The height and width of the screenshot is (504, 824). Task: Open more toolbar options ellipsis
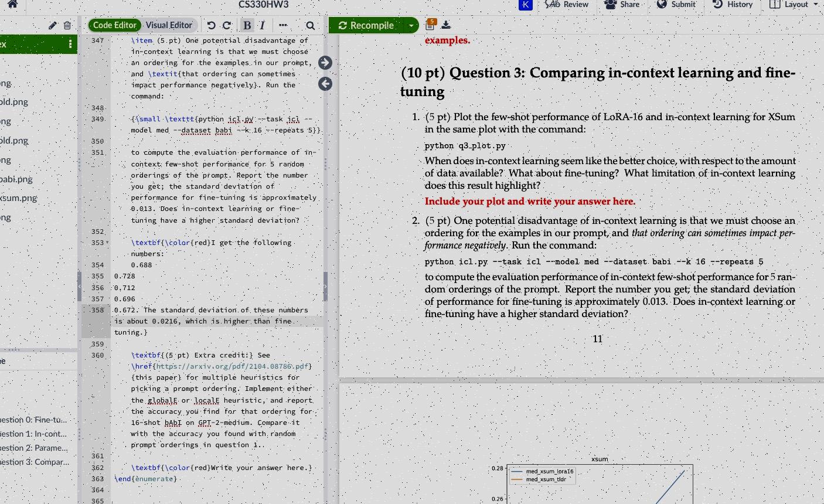[283, 25]
